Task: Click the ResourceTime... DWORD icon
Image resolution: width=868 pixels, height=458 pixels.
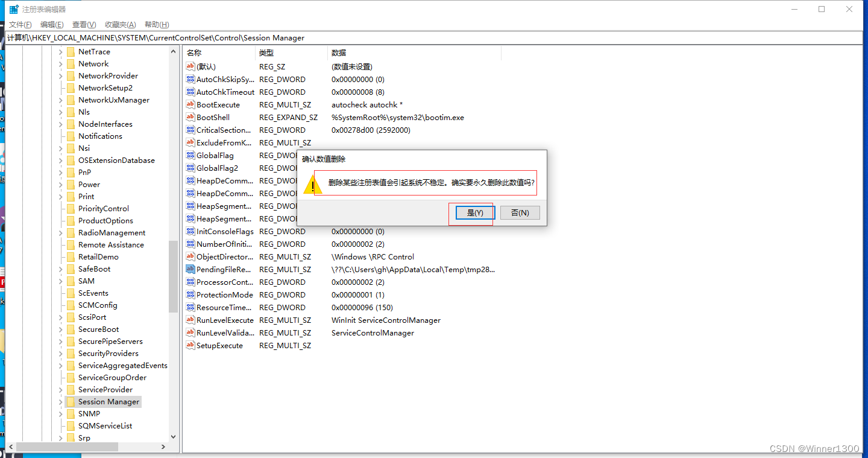Action: point(190,307)
